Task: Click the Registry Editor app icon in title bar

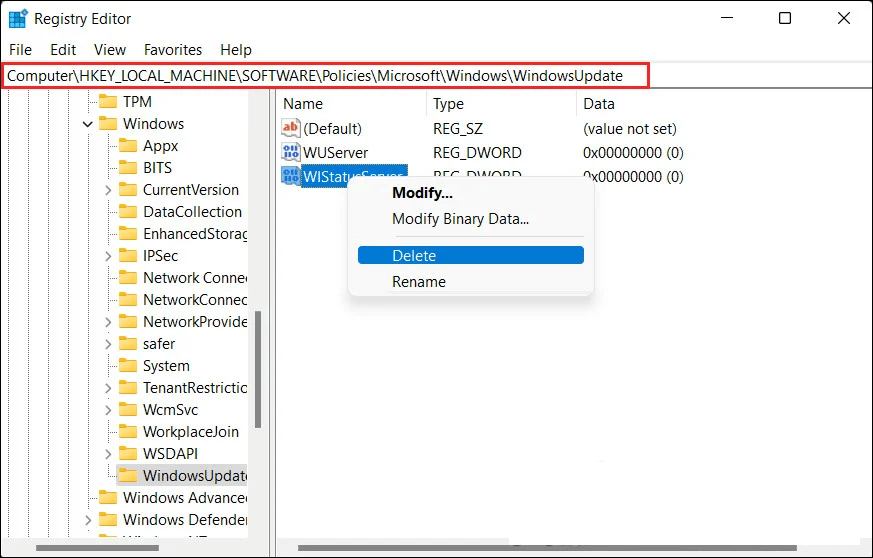Action: click(x=18, y=18)
